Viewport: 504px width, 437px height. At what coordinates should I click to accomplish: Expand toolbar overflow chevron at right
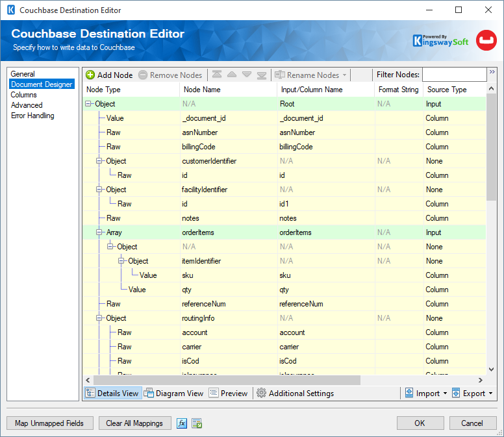(x=492, y=72)
